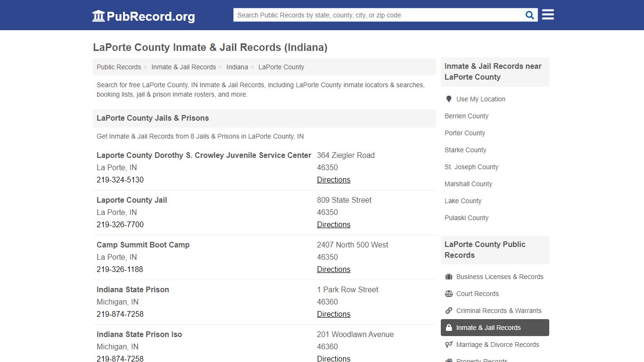Click the PubRecord.org logo
This screenshot has height=362, width=644.
tap(143, 16)
